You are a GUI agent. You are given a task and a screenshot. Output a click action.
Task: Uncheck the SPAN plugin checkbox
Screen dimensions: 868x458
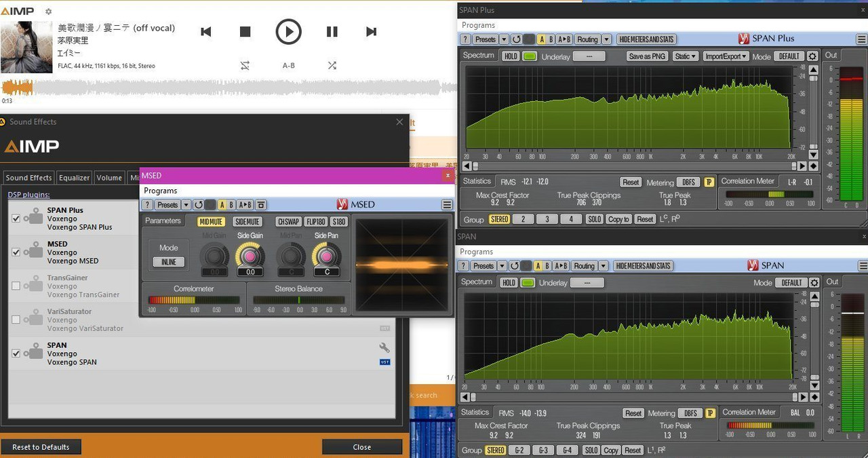point(16,354)
